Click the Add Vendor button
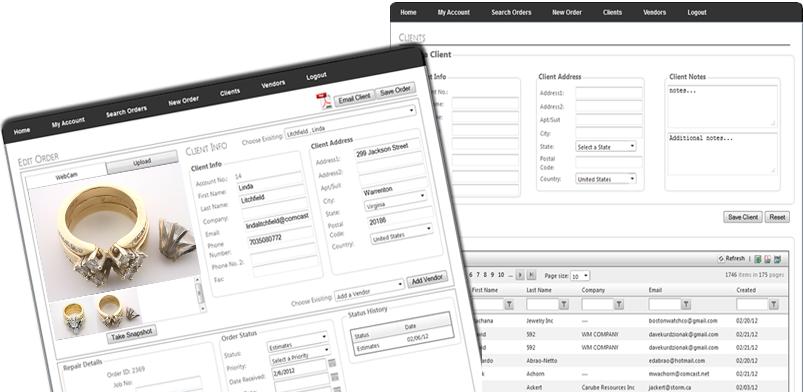Image resolution: width=804 pixels, height=392 pixels. point(427,279)
